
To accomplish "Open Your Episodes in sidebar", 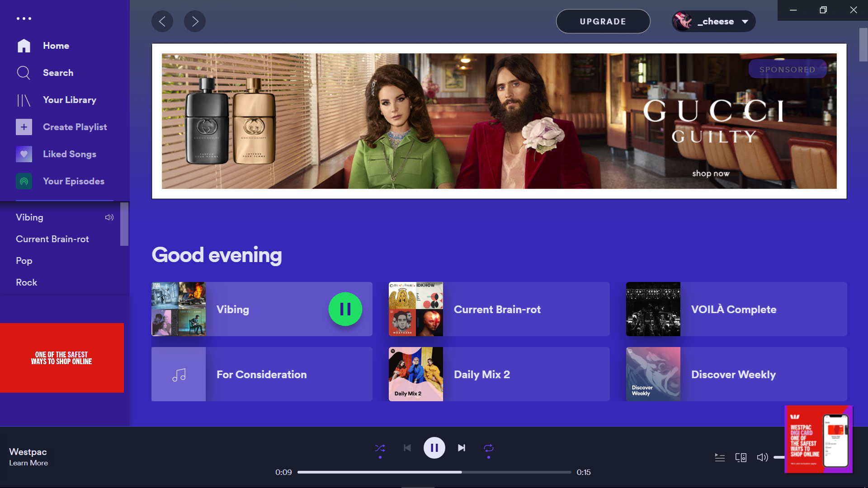I will point(73,181).
